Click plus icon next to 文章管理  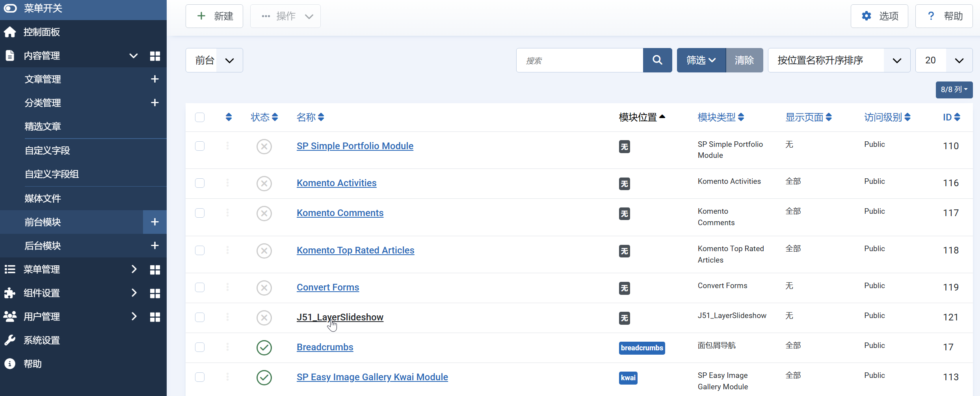[155, 79]
